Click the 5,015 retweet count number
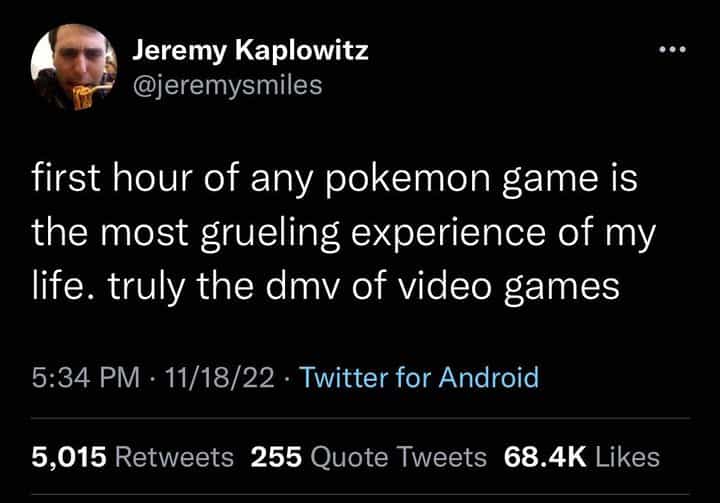Screen dimensions: 720x503 click(x=69, y=457)
